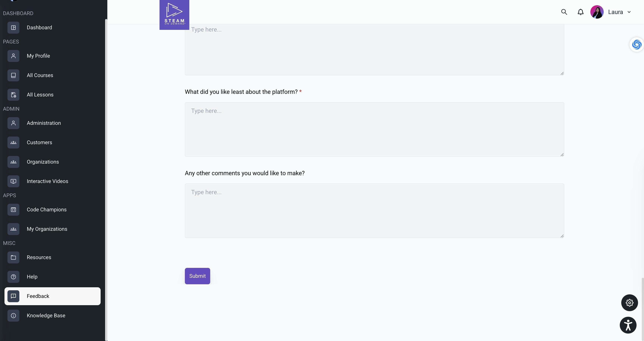Viewport: 644px width, 341px height.
Task: Open My Organizations in the sidebar
Action: tap(47, 229)
